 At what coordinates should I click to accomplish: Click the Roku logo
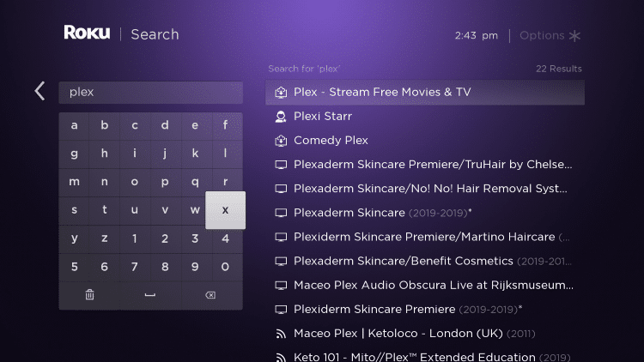[x=87, y=33]
